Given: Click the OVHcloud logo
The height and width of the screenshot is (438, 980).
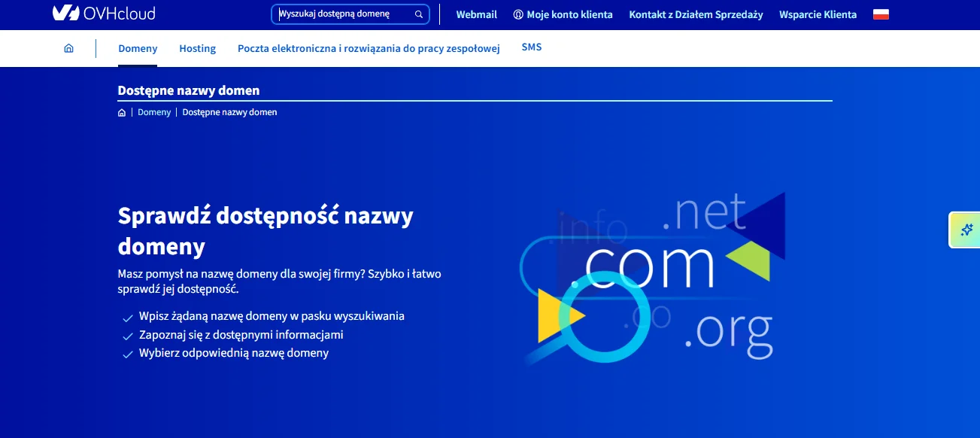Looking at the screenshot, I should tap(104, 13).
